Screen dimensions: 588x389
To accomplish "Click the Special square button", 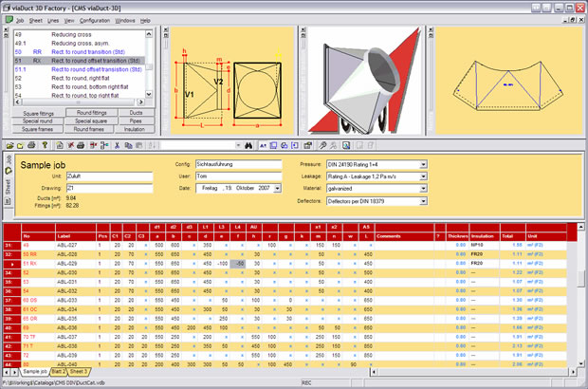I will pos(91,121).
